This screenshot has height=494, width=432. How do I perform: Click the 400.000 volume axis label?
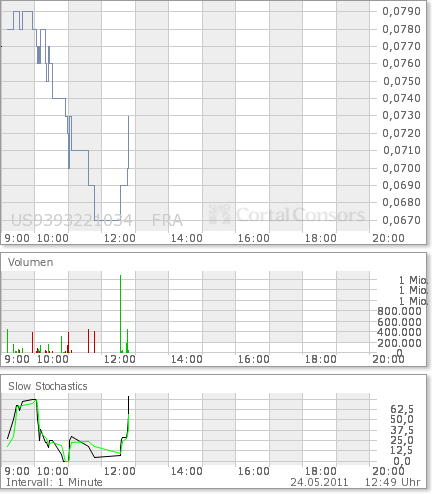pyautogui.click(x=399, y=332)
